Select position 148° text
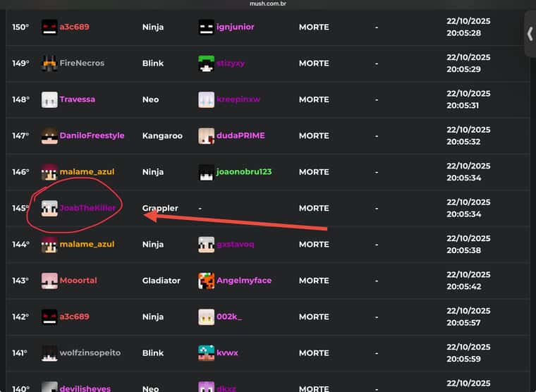Image resolution: width=536 pixels, height=392 pixels. pos(21,99)
